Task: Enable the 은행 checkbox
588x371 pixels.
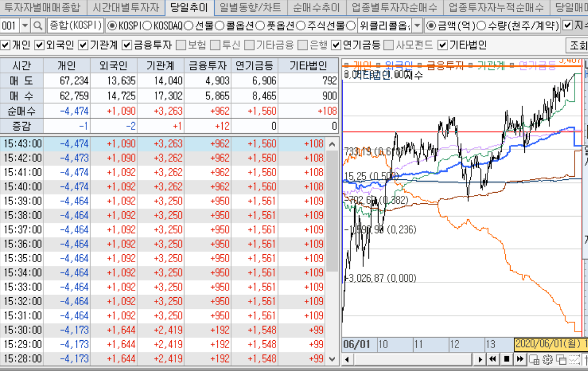Action: (302, 46)
